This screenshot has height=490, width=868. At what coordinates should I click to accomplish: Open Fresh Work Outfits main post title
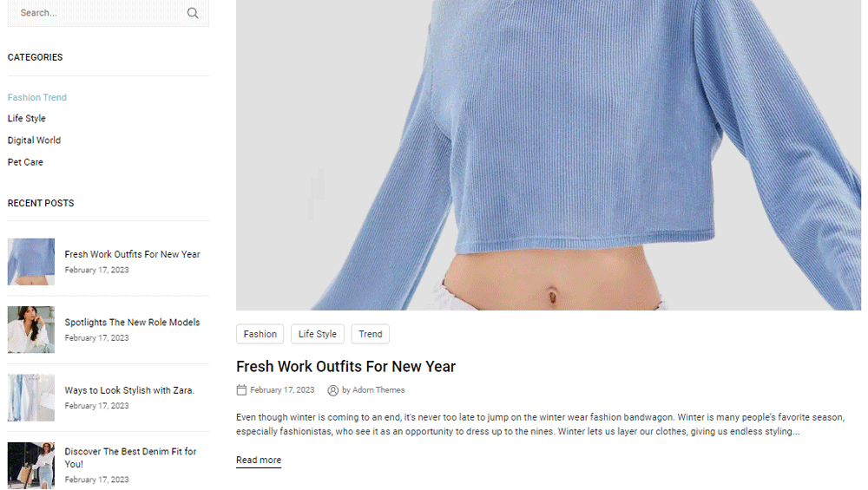(346, 367)
